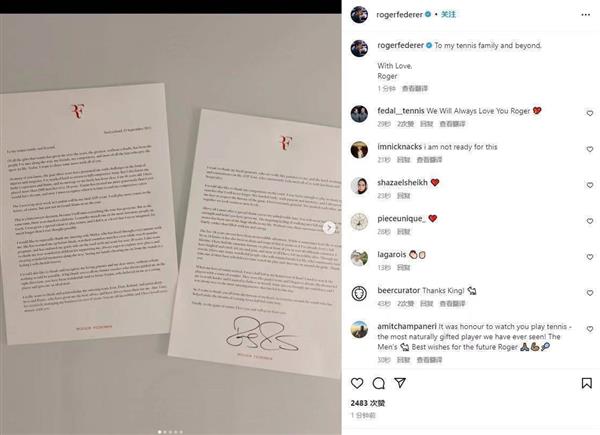The image size is (600, 435).
Task: Like amitchampaneri comment heart
Action: (x=590, y=329)
